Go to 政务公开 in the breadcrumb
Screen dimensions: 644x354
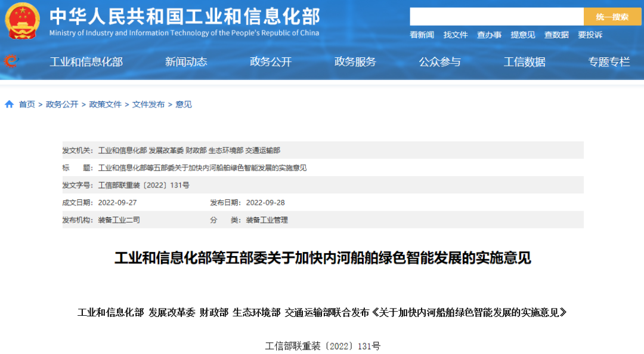pyautogui.click(x=62, y=104)
